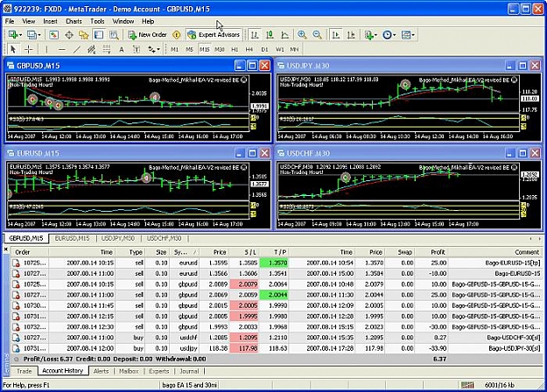The image size is (547, 392).
Task: Set chart timeframe to W1
Action: pyautogui.click(x=280, y=49)
